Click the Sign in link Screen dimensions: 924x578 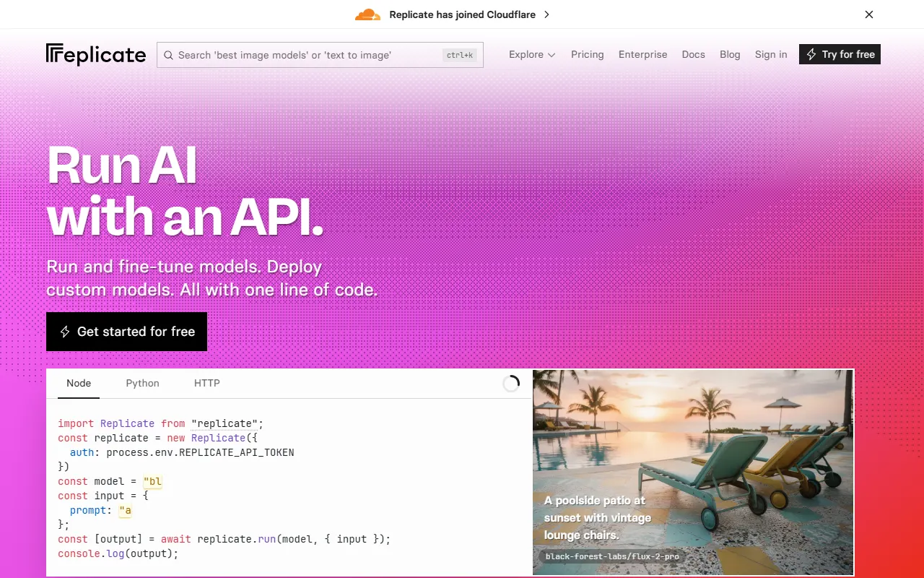pos(770,54)
